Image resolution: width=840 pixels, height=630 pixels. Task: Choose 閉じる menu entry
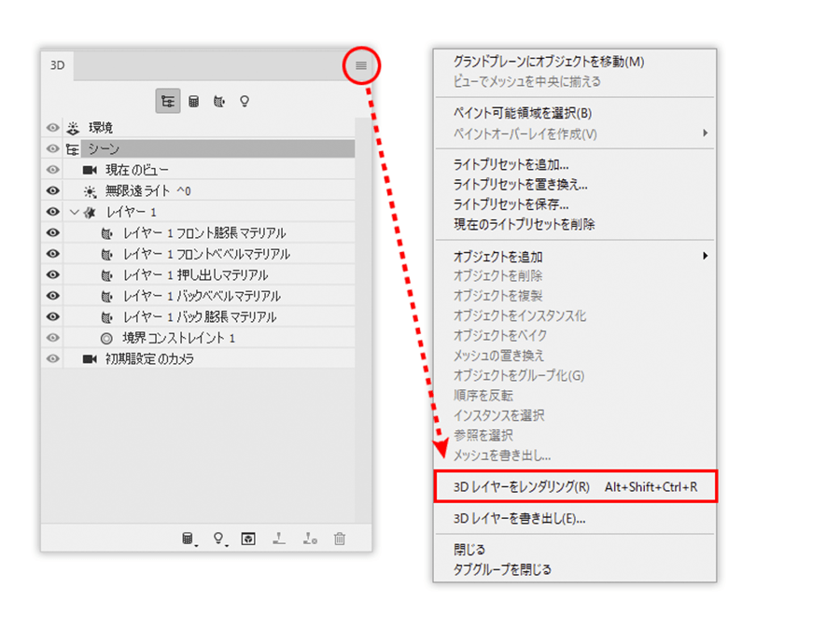pyautogui.click(x=575, y=549)
